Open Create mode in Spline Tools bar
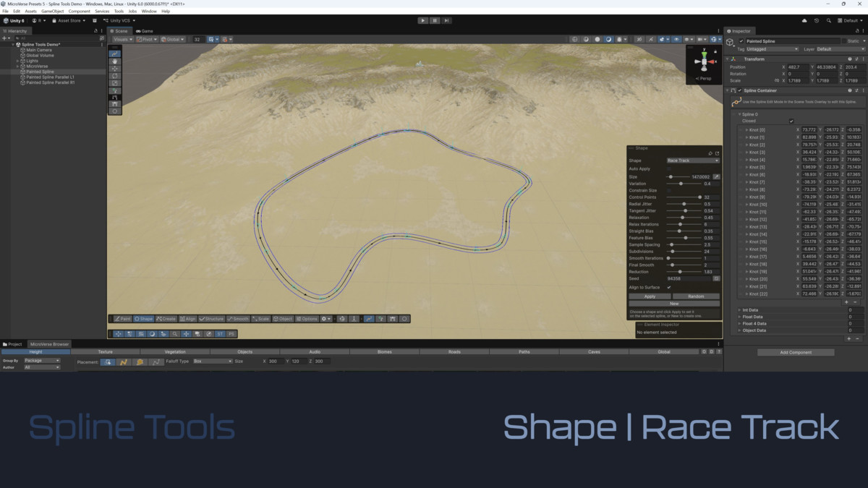The width and height of the screenshot is (868, 488). [x=166, y=319]
